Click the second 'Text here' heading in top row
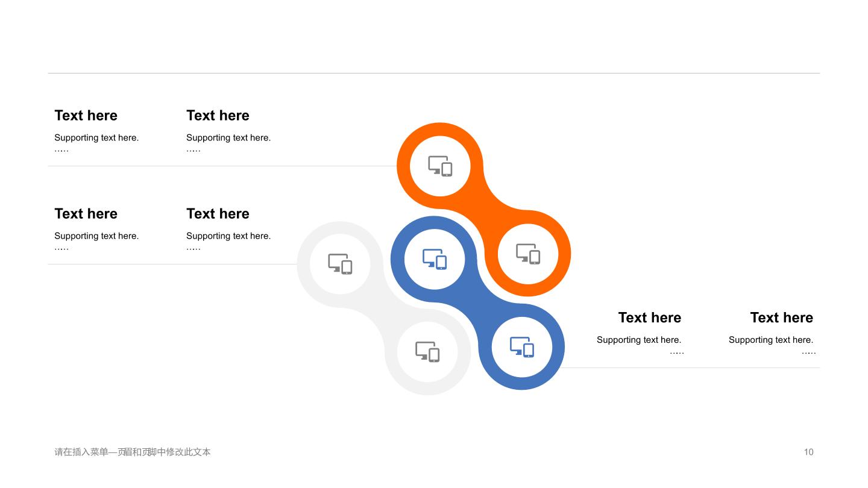This screenshot has height=488, width=868. pyautogui.click(x=218, y=116)
